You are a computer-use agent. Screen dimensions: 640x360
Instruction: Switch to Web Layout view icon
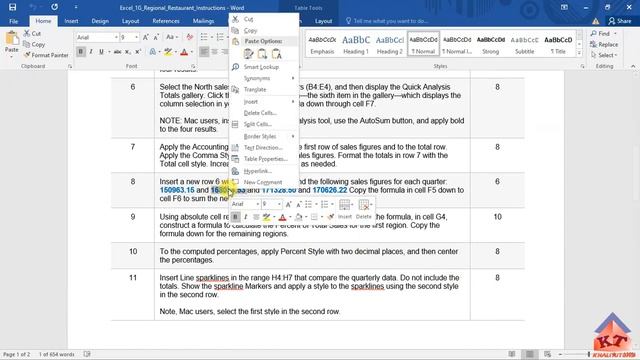(x=547, y=354)
